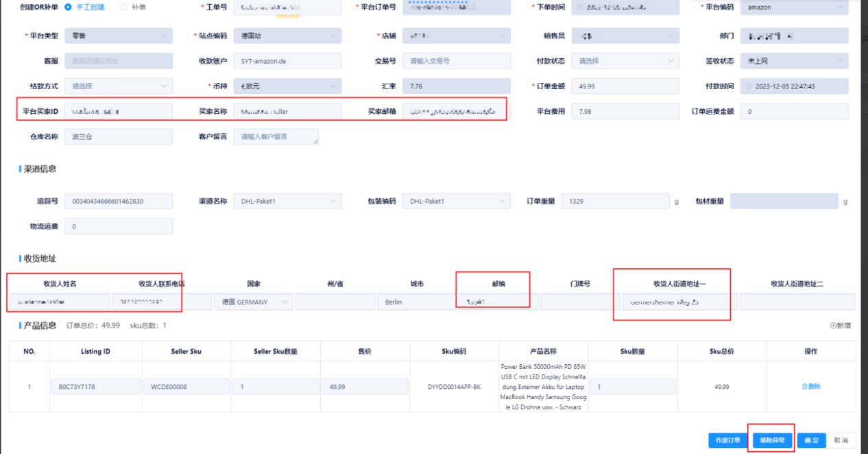Click the 交易号 input field
868x454 pixels.
(x=456, y=61)
